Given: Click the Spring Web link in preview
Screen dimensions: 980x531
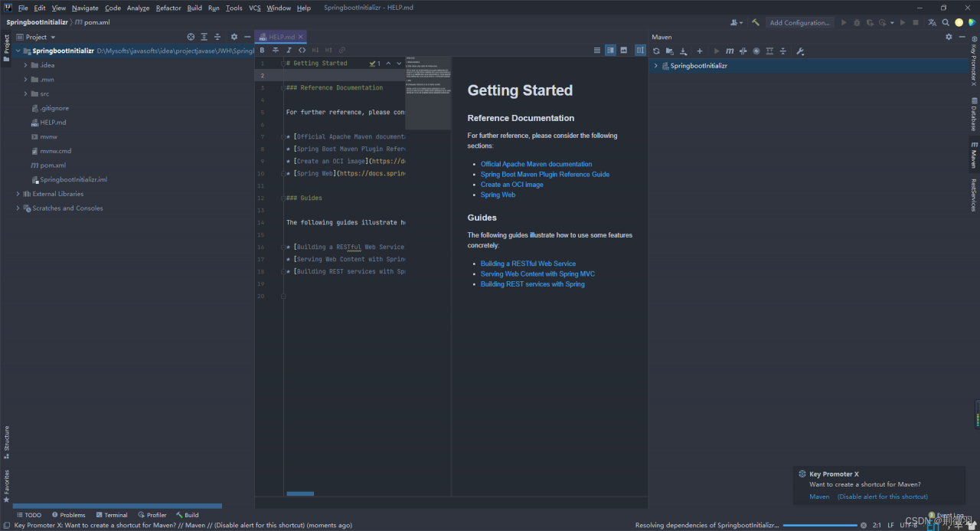Looking at the screenshot, I should (498, 195).
